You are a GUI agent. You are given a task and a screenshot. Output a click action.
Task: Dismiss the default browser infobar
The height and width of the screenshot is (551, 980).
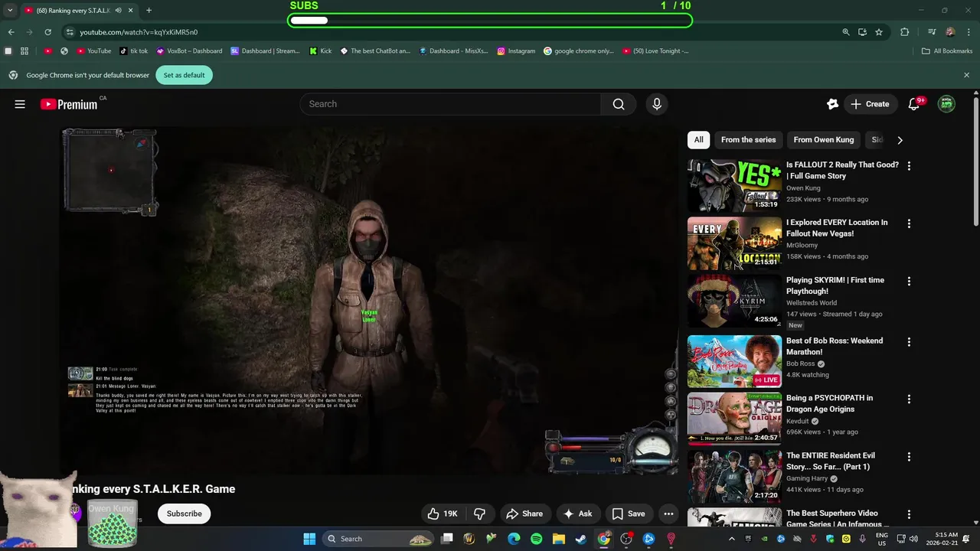pos(966,75)
